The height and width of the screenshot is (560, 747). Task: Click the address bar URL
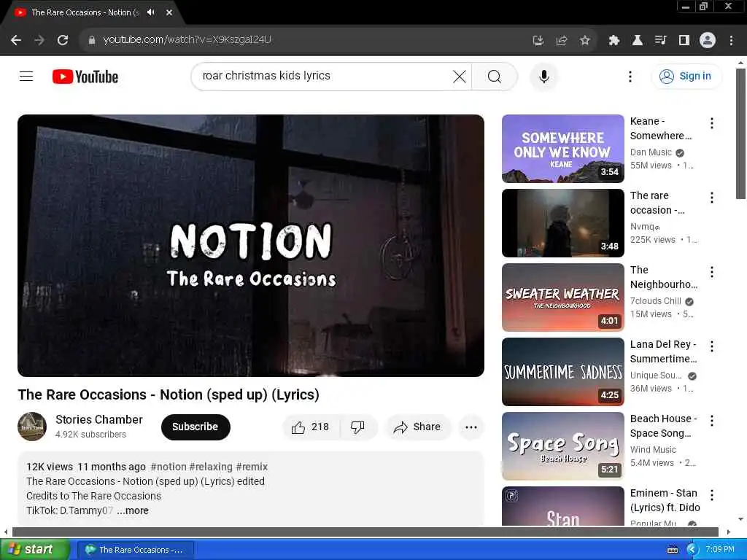(x=187, y=39)
